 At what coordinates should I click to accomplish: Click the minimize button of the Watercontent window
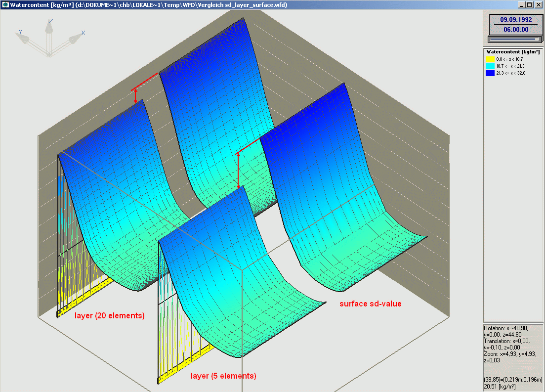pos(521,5)
